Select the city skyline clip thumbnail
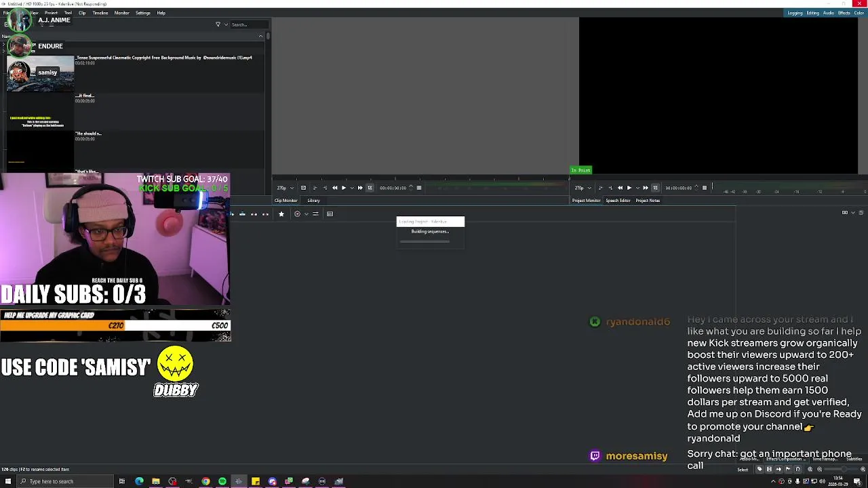868x488 pixels. [40, 74]
